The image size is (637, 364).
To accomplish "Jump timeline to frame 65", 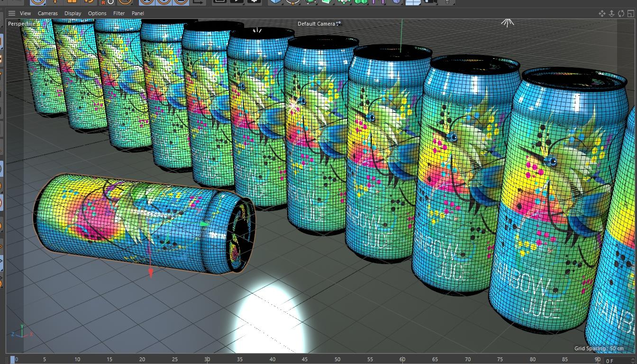I will pyautogui.click(x=435, y=359).
